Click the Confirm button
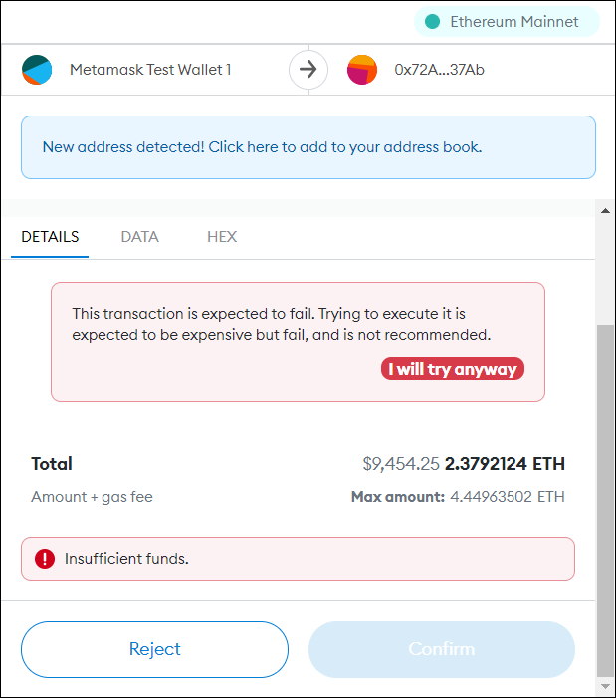 (x=442, y=649)
